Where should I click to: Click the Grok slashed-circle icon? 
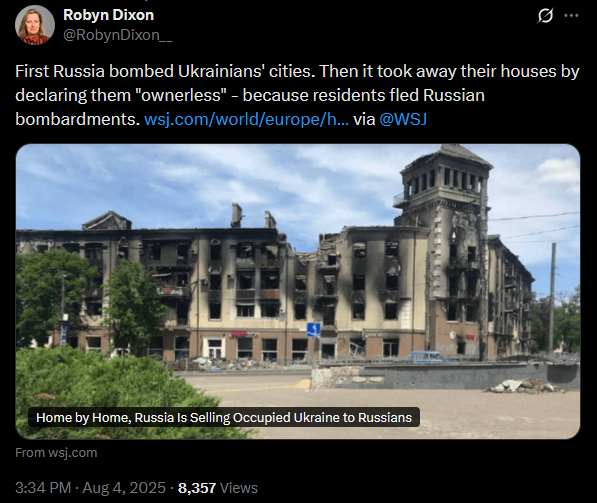click(545, 16)
